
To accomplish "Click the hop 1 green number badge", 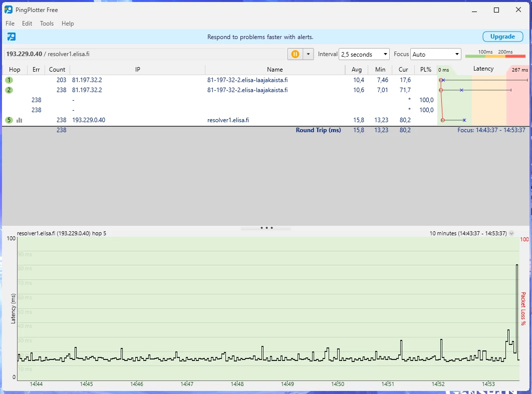I will [x=9, y=80].
